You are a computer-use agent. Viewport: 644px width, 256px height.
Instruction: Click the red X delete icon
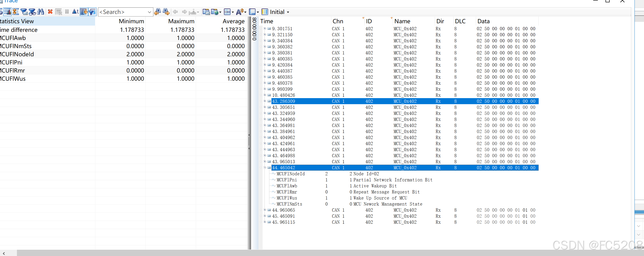[50, 12]
